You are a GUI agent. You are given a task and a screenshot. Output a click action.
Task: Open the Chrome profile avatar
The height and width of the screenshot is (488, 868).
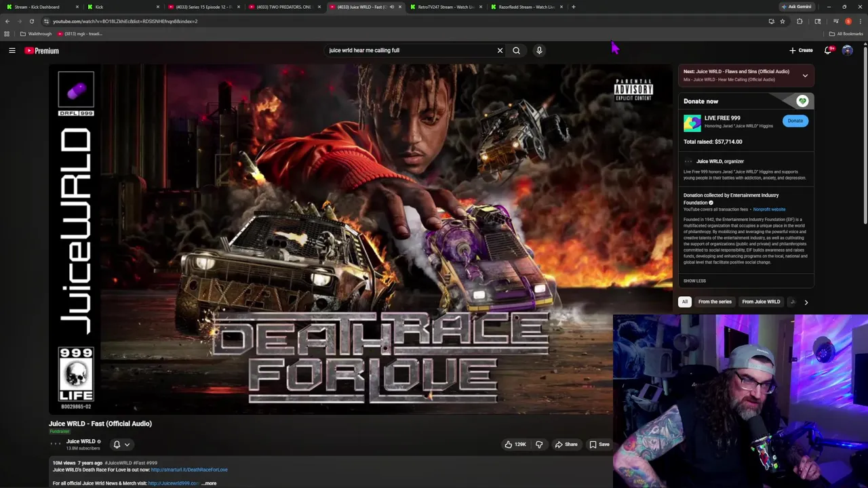(848, 21)
